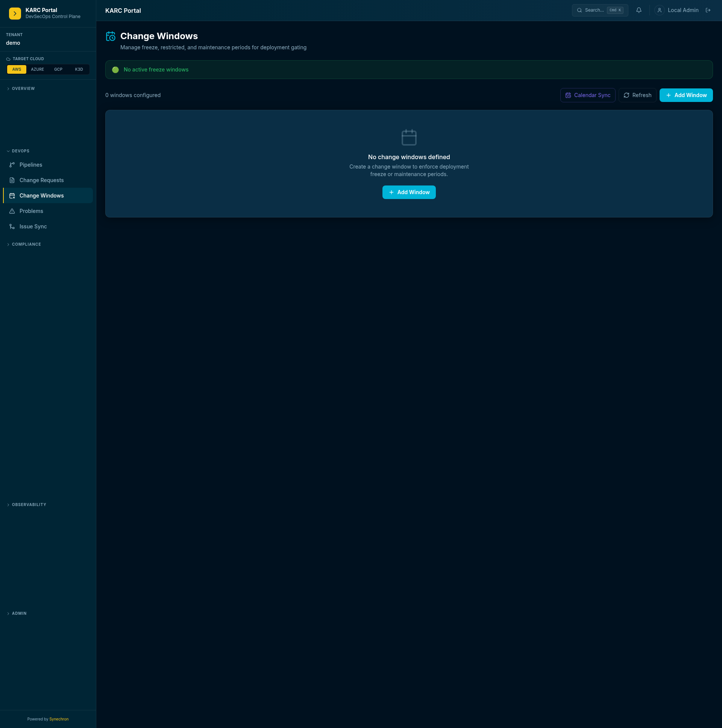Focus the Search input field
The height and width of the screenshot is (728, 722).
tap(600, 10)
